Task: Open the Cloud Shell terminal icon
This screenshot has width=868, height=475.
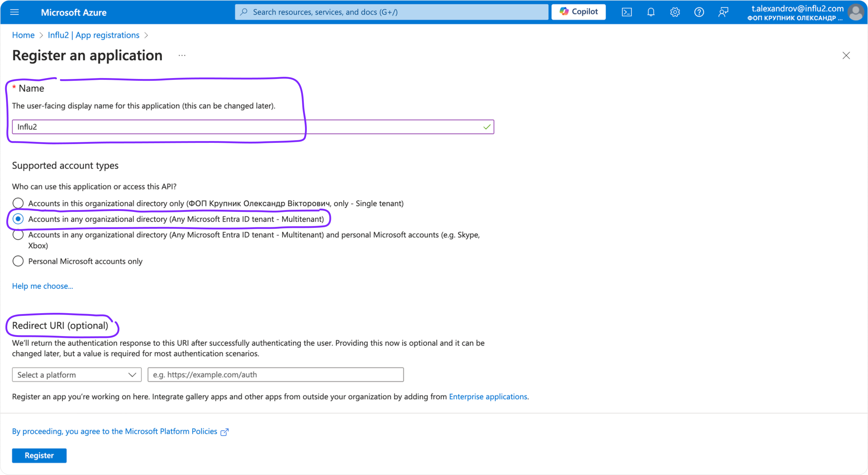Action: point(627,12)
